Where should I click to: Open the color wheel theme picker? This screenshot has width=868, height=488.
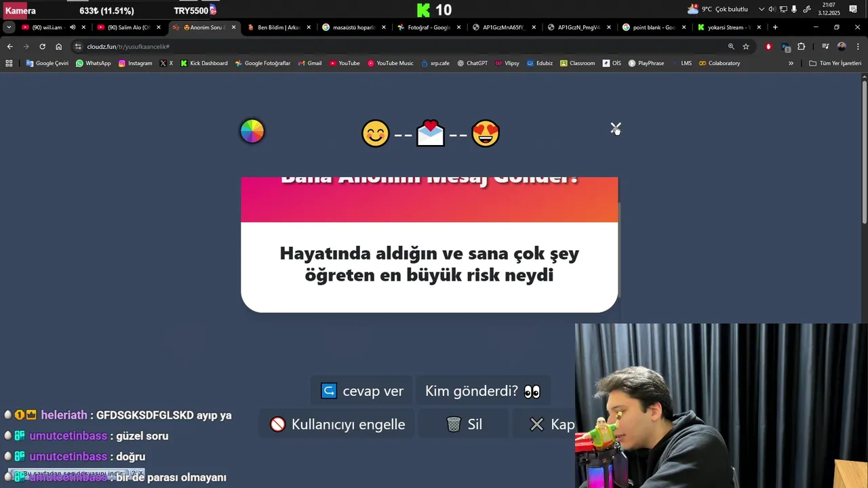tap(252, 131)
